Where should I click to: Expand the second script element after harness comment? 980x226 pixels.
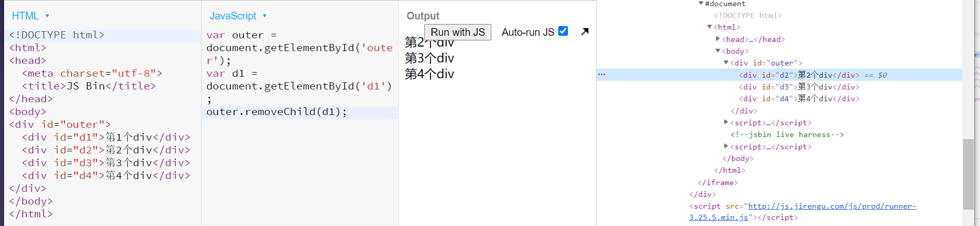726,147
